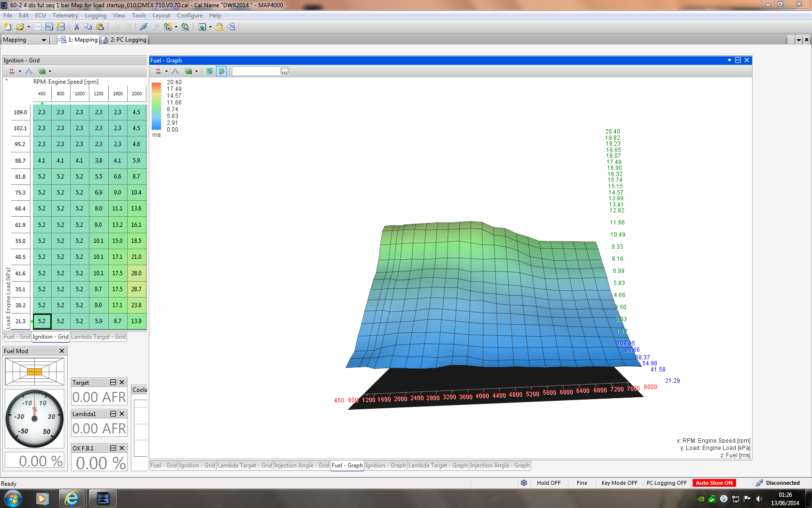The image size is (812, 508).
Task: Toggle the graph grid mesh button
Action: 210,71
